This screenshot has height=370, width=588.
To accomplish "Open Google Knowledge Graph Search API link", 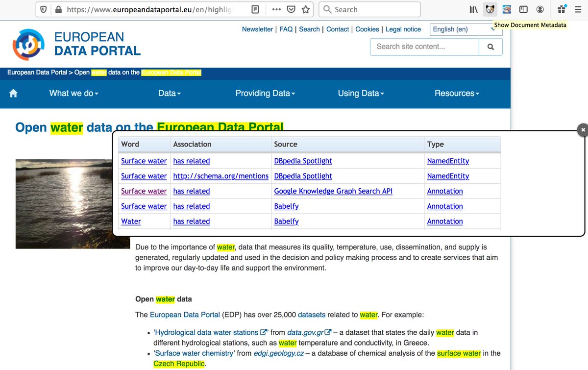I will coord(333,191).
